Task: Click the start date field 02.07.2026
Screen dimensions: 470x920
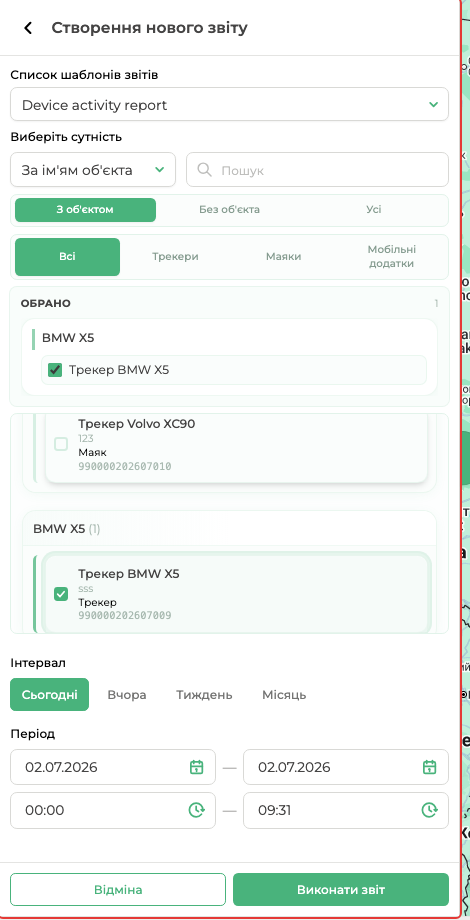Action: 113,767
